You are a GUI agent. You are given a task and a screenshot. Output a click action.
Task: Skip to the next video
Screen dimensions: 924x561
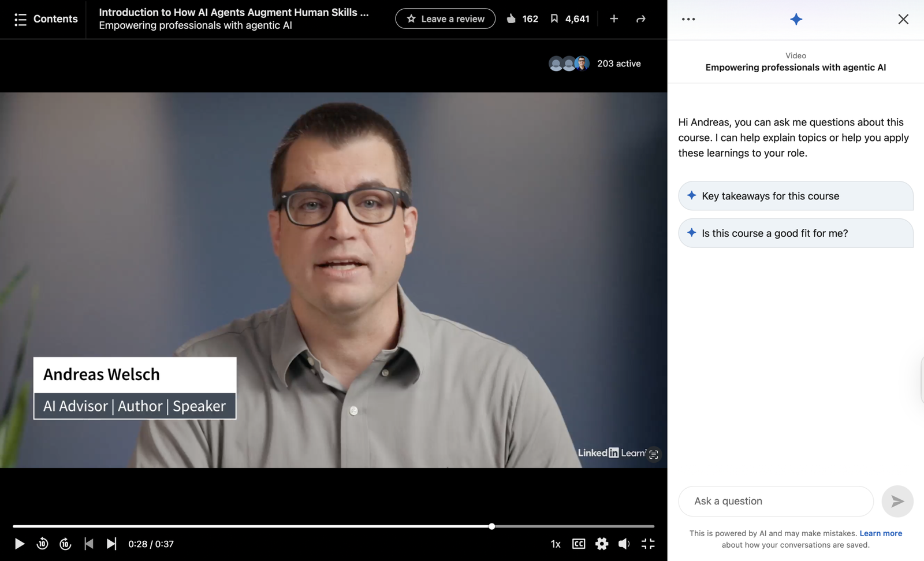[111, 544]
